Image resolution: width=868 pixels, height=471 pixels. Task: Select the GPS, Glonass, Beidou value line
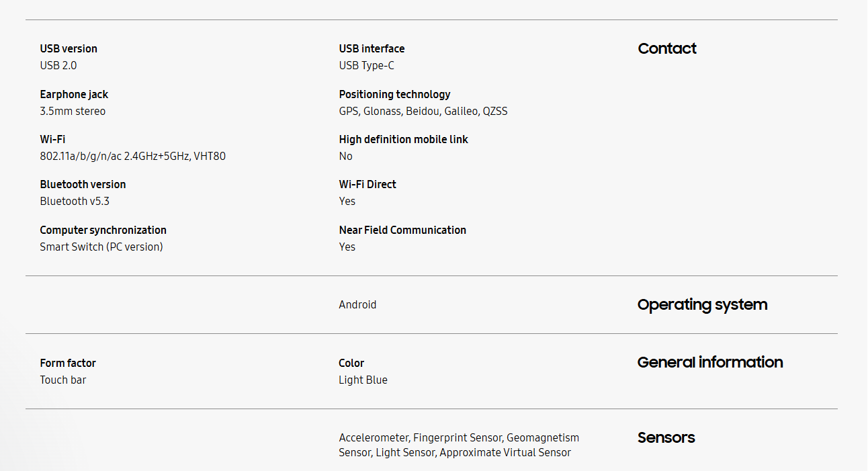tap(423, 111)
